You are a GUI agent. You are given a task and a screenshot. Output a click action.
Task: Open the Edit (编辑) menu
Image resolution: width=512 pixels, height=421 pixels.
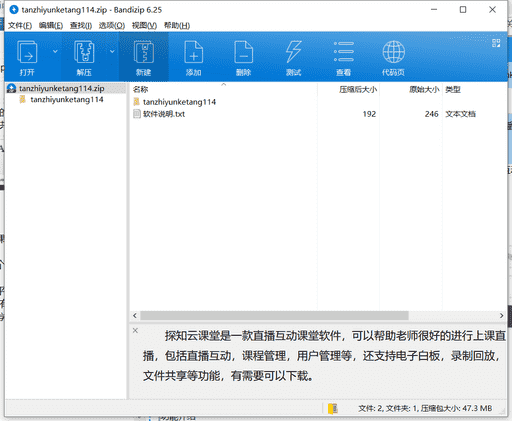coord(51,25)
